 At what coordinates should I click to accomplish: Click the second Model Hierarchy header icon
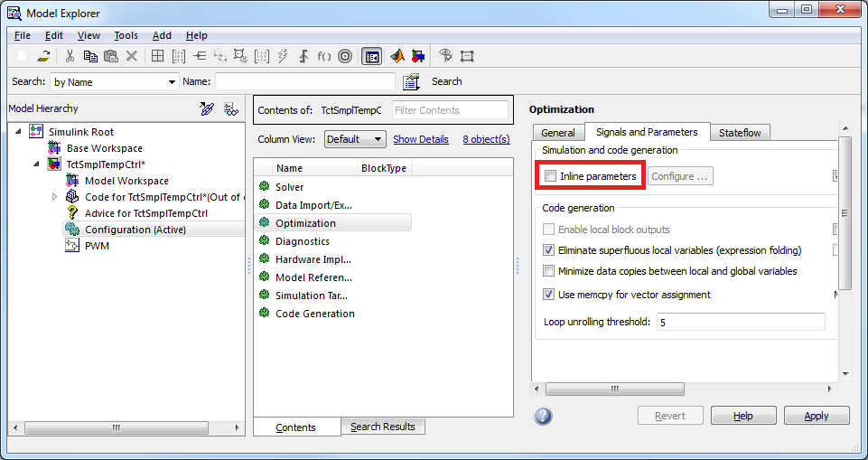pos(231,109)
